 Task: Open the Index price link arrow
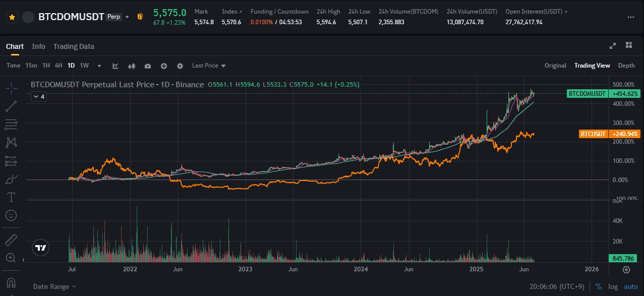click(x=241, y=12)
